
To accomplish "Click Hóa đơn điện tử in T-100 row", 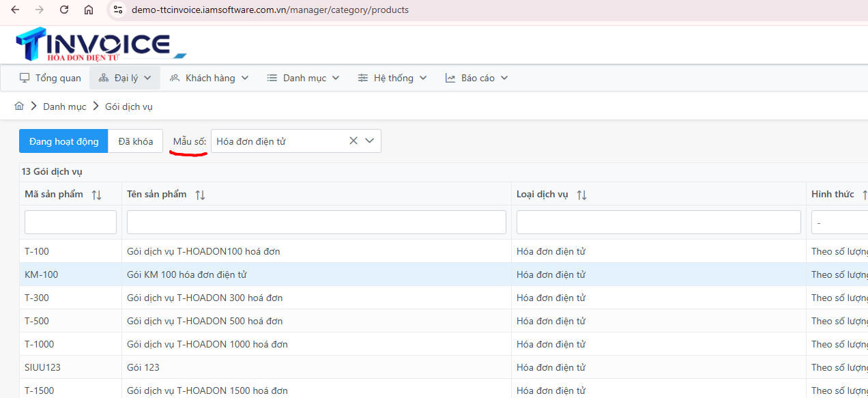I will (x=551, y=251).
